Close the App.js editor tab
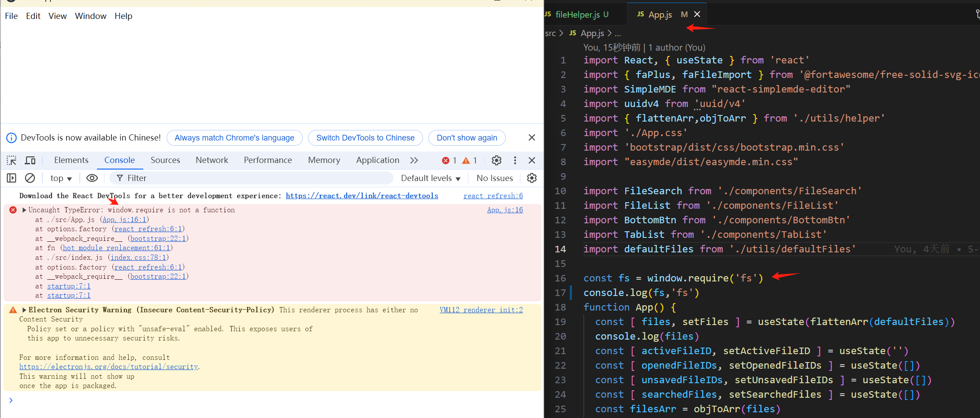 coord(697,14)
